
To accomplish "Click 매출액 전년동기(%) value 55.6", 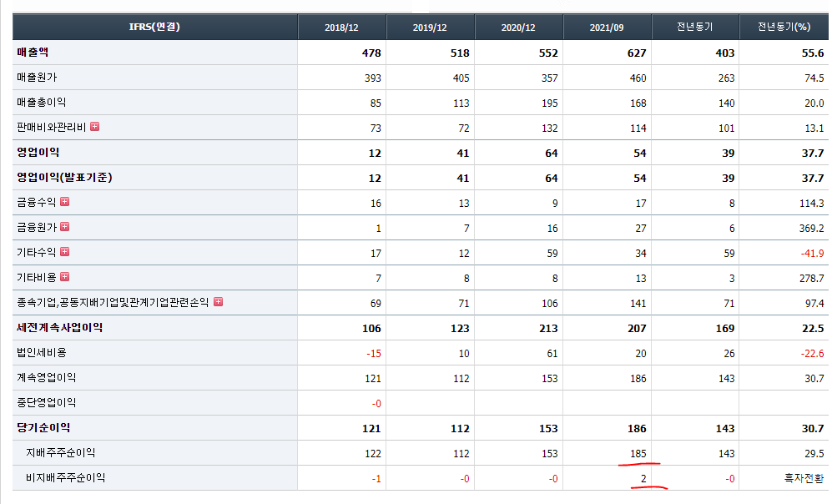I will pos(813,53).
